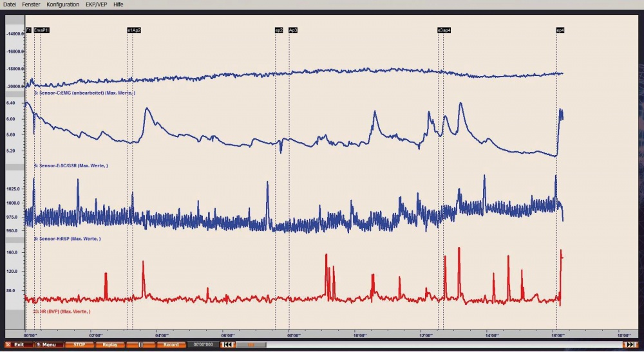Select the ep4 timeline marker
Screen dimensions: 644x352
click(x=560, y=30)
